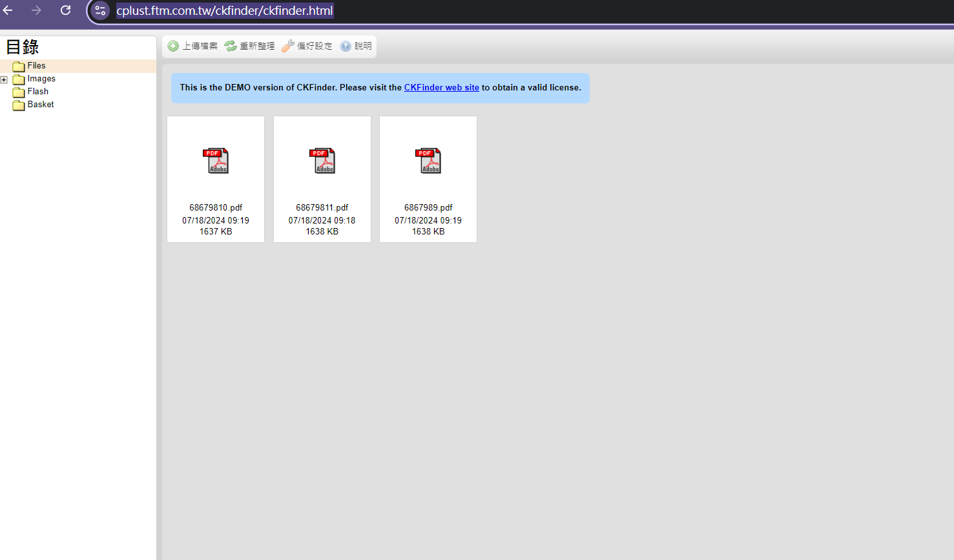
Task: Click the Files folder icon
Action: tap(19, 66)
